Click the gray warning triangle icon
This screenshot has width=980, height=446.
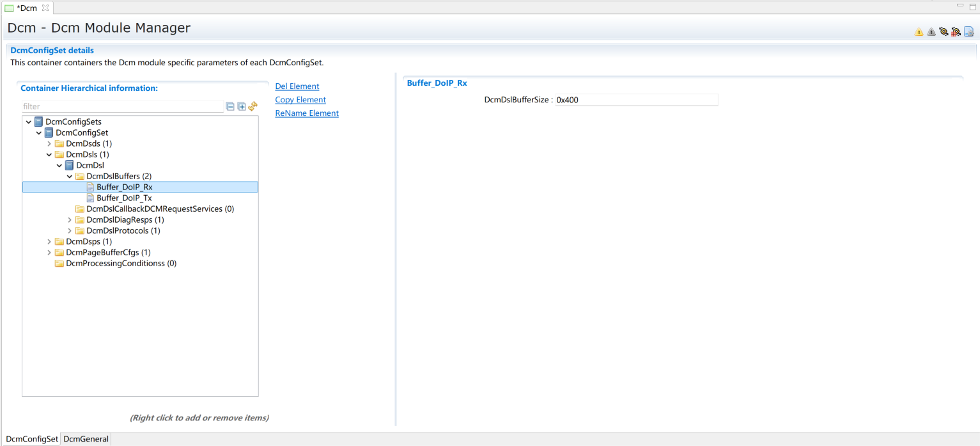(x=931, y=32)
